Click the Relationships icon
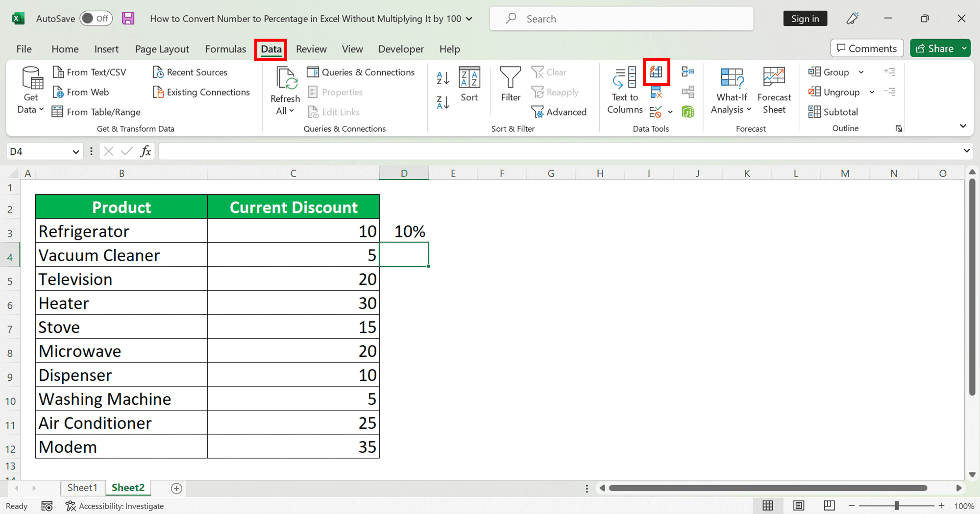Screen dimensions: 980x514 point(688,92)
